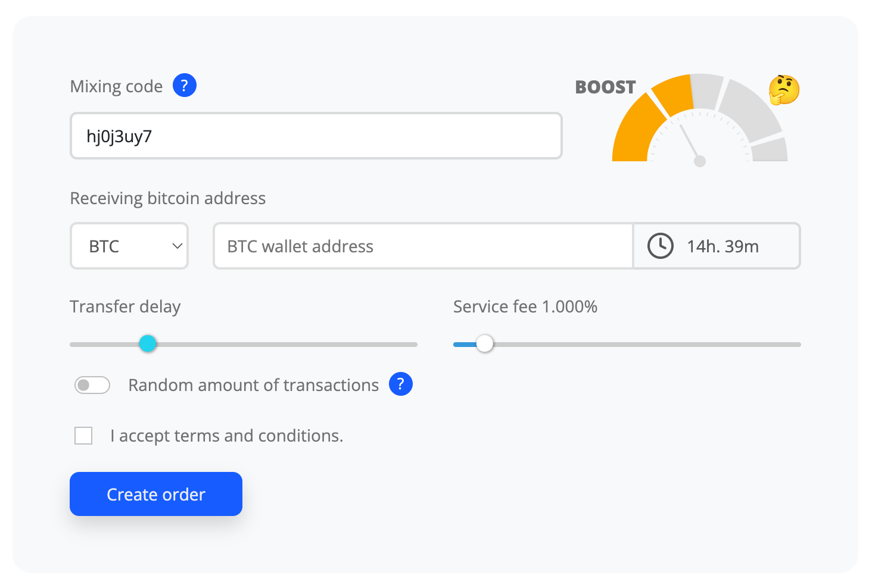Click the chevron on the coin selector
Image resolution: width=872 pixels, height=588 pixels.
pyautogui.click(x=176, y=245)
